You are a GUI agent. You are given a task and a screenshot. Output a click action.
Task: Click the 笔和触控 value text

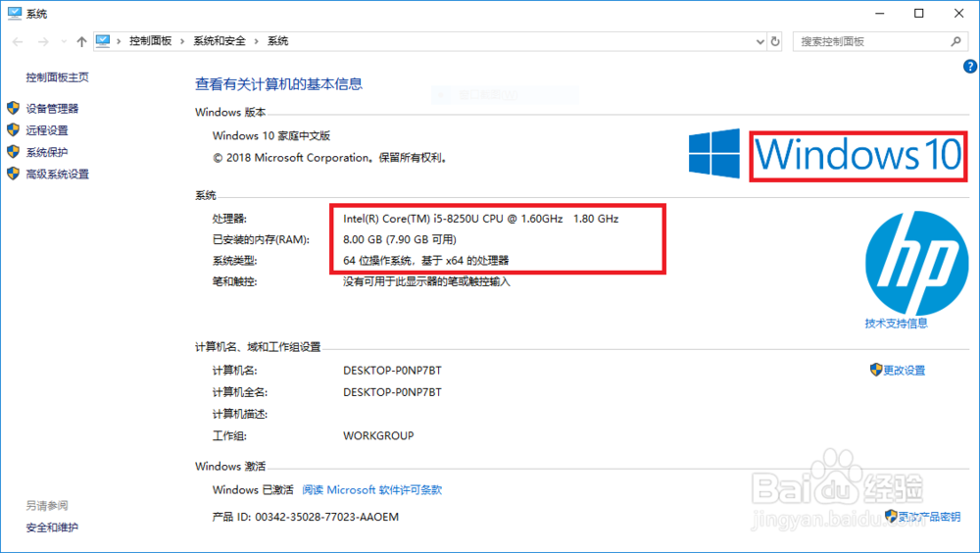[x=426, y=282]
